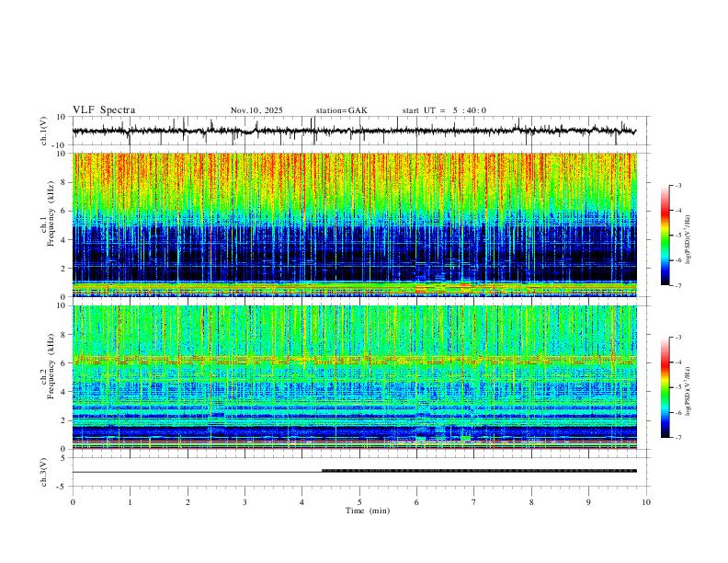728x563 pixels.
Task: Click the "-5" tick on ch.2 colorbar
Action: click(x=678, y=387)
